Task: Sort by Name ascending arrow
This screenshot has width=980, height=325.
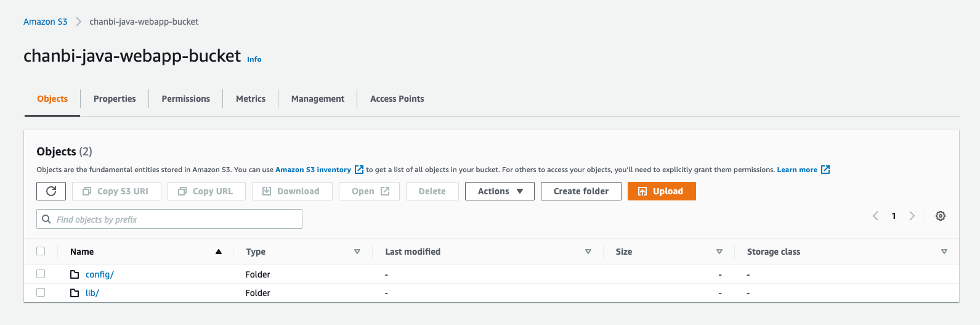Action: pyautogui.click(x=219, y=252)
